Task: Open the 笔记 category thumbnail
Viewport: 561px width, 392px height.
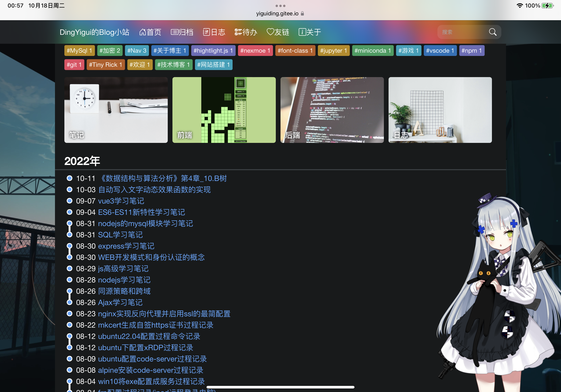Action: coord(116,110)
